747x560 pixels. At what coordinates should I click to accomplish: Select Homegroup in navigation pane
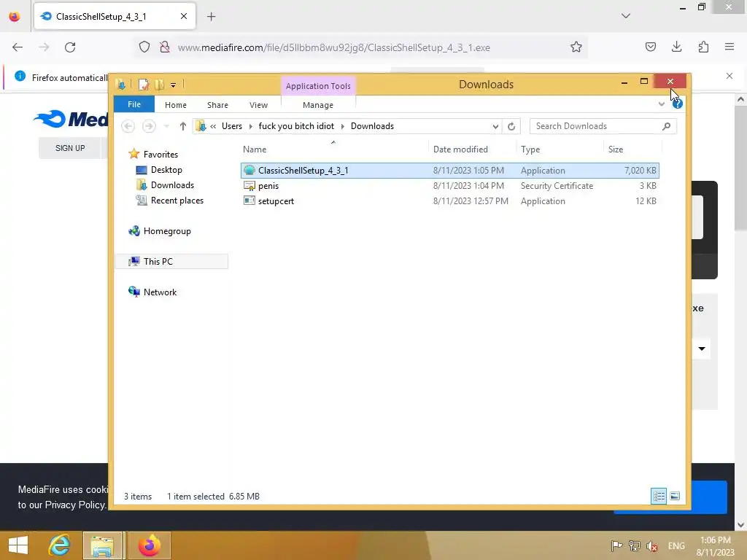[167, 231]
